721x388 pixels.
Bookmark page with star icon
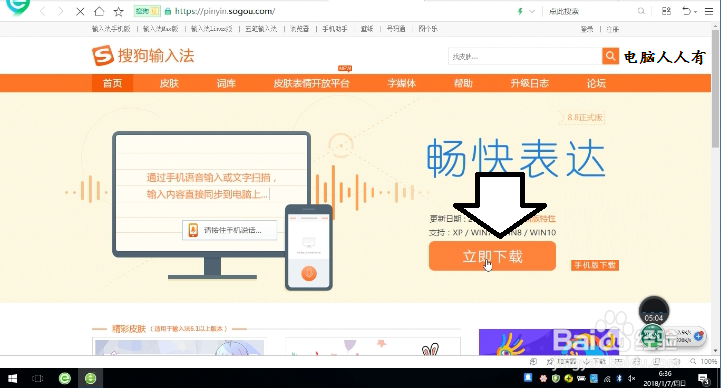(x=119, y=11)
